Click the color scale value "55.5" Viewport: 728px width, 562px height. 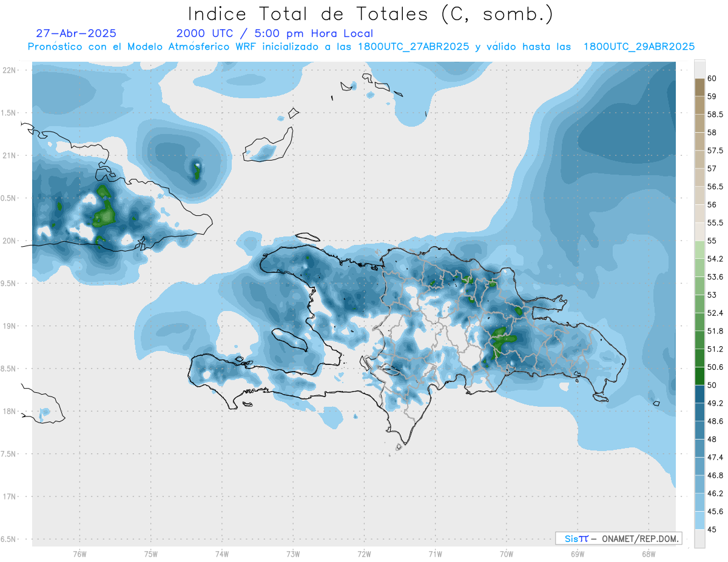click(715, 222)
